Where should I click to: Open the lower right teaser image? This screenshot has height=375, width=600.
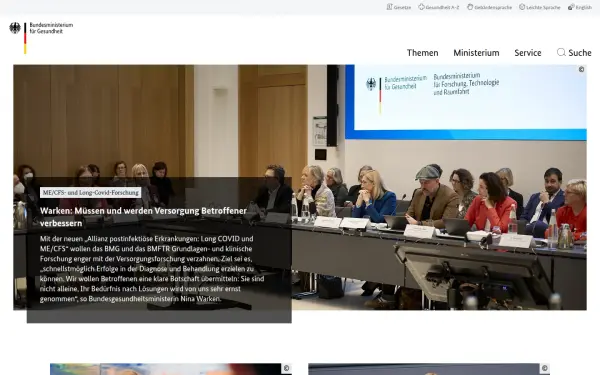click(x=429, y=369)
